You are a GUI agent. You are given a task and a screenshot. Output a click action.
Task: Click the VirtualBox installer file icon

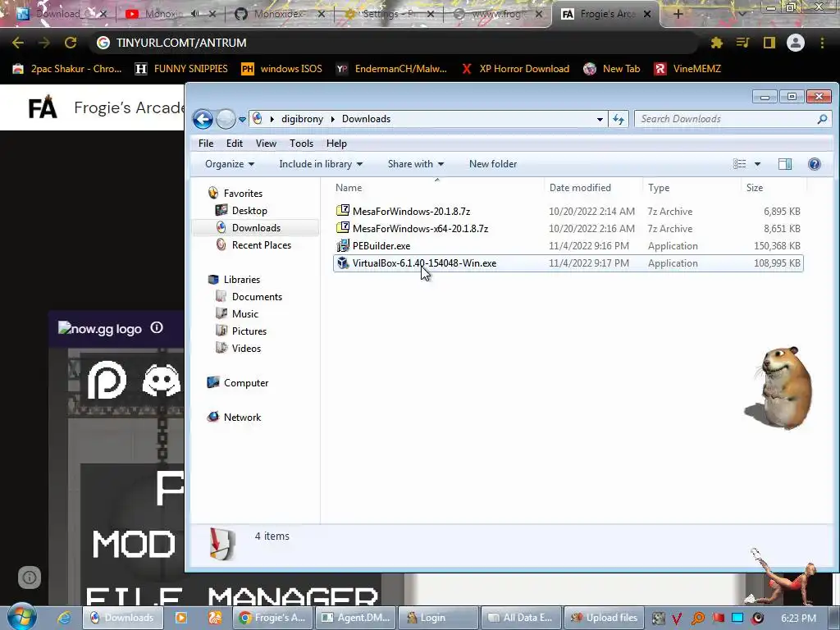click(x=343, y=263)
